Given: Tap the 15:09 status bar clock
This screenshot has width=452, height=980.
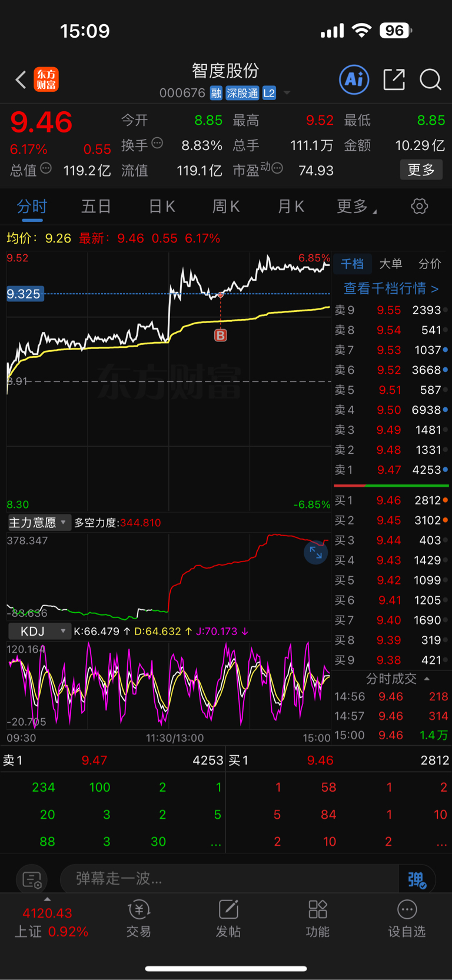Looking at the screenshot, I should tap(85, 31).
